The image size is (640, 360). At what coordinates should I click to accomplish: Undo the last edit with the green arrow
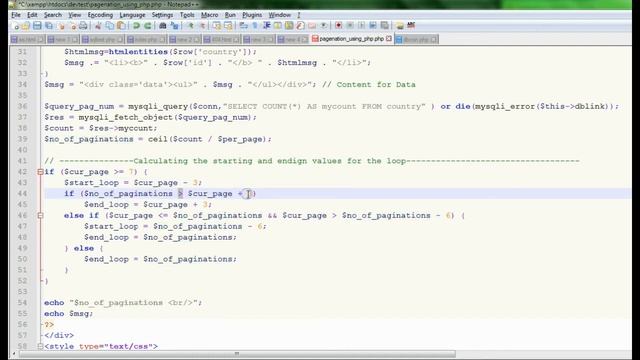(x=136, y=26)
